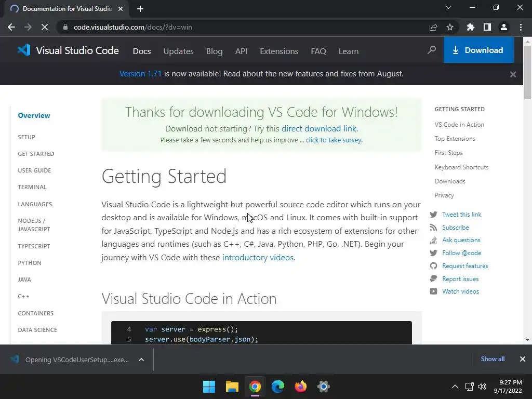The image size is (532, 399).
Task: Click the direct download link
Action: click(320, 129)
